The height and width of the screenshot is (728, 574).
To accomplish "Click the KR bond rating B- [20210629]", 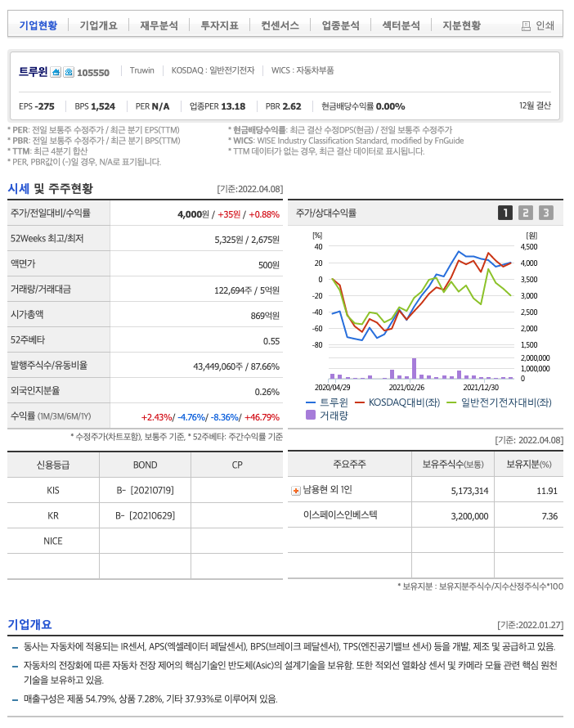I will point(146,515).
